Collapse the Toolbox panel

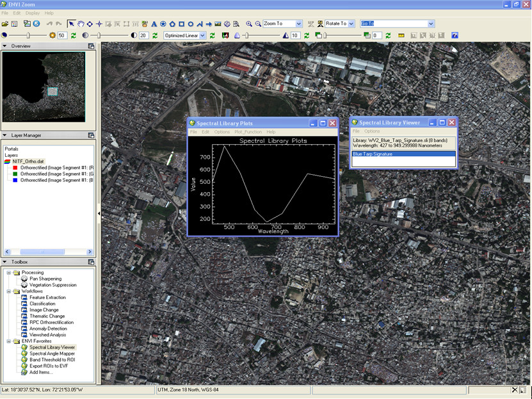5,262
